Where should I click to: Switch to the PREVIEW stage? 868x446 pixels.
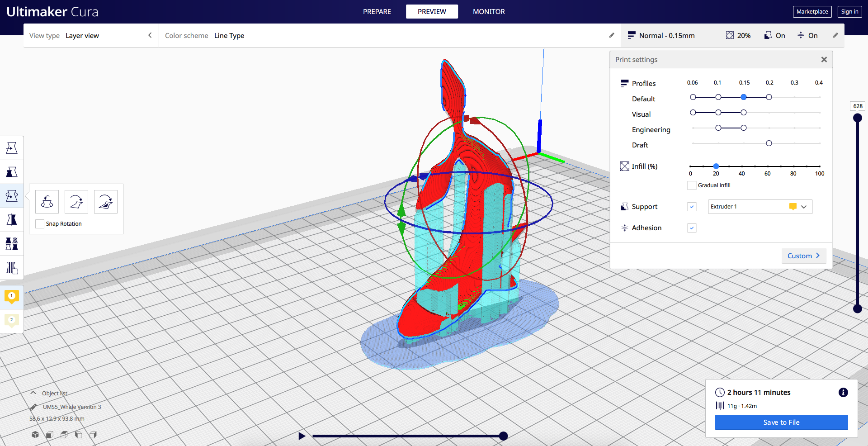pyautogui.click(x=432, y=12)
